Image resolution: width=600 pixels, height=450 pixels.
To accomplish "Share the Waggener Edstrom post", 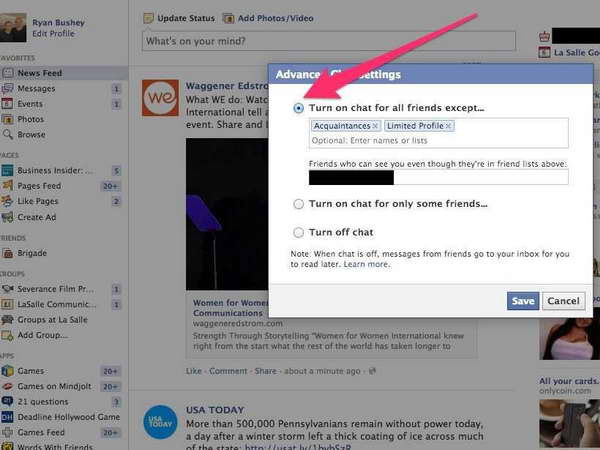I will [265, 371].
